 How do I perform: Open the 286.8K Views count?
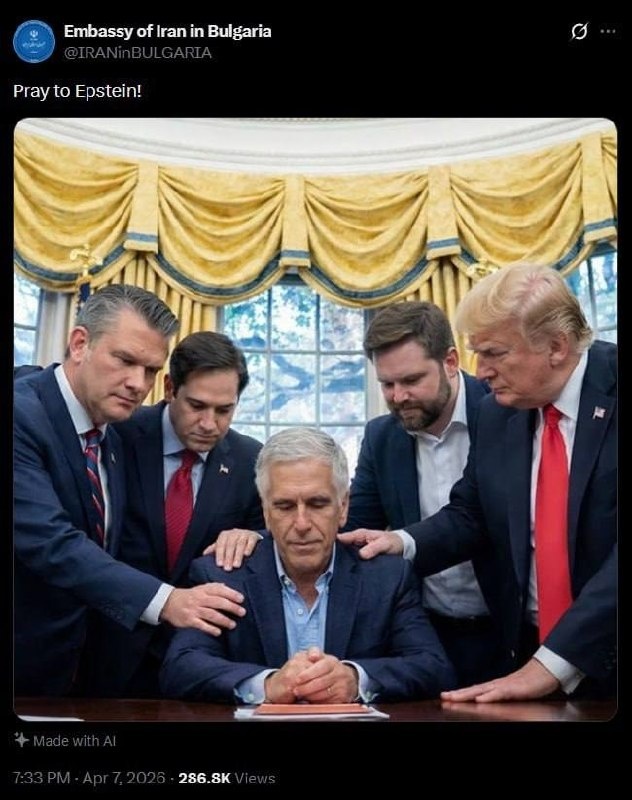point(227,778)
